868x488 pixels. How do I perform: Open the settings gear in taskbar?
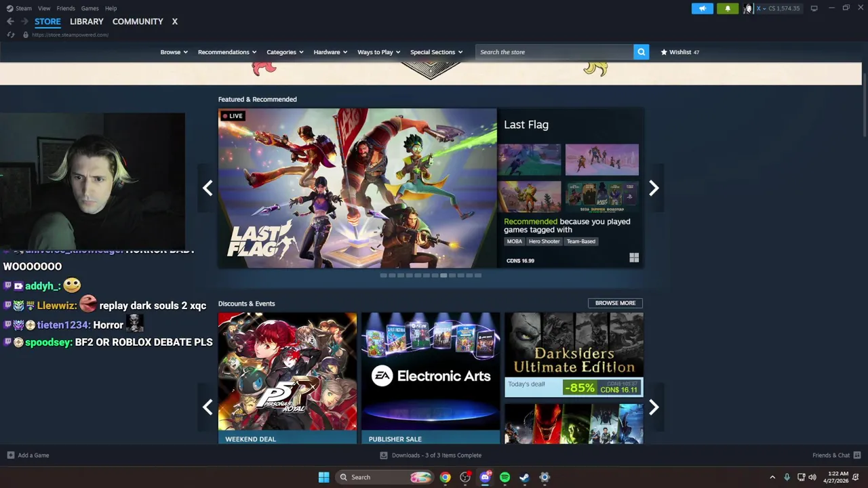pyautogui.click(x=544, y=477)
